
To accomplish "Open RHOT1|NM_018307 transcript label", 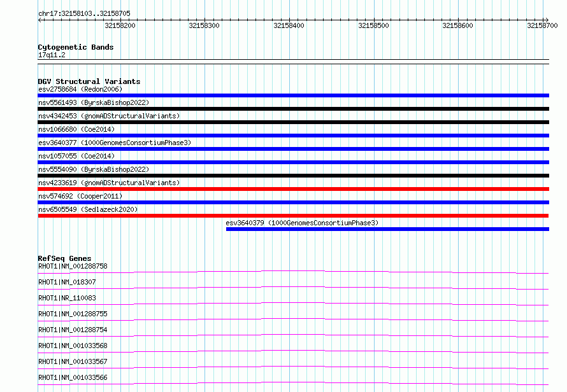I will [67, 282].
